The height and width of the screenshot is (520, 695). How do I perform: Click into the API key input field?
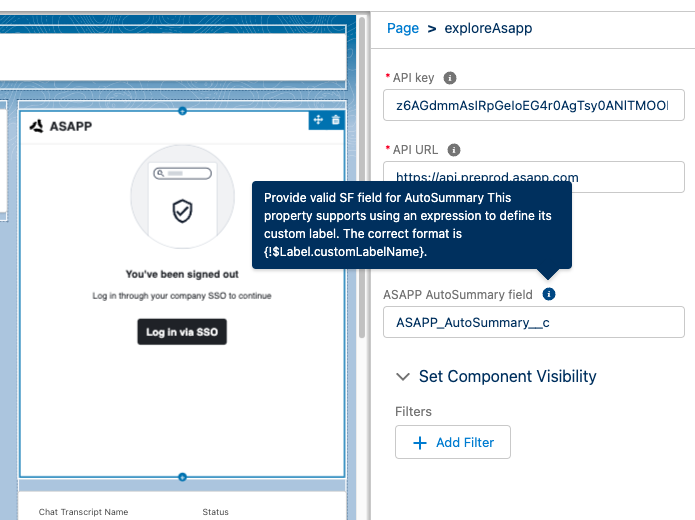(534, 105)
